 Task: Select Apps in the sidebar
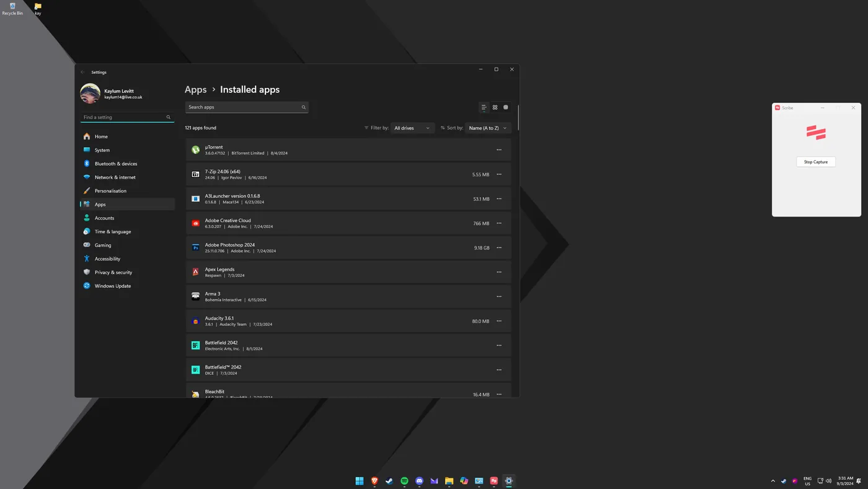click(127, 204)
